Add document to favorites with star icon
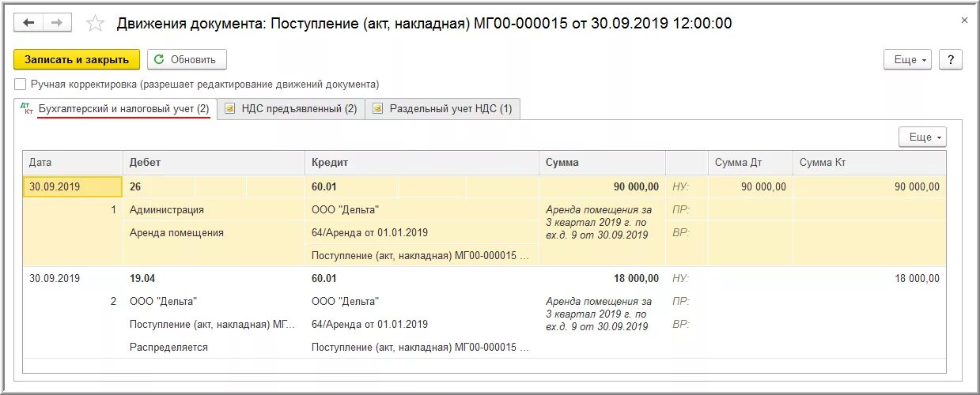 pyautogui.click(x=95, y=23)
